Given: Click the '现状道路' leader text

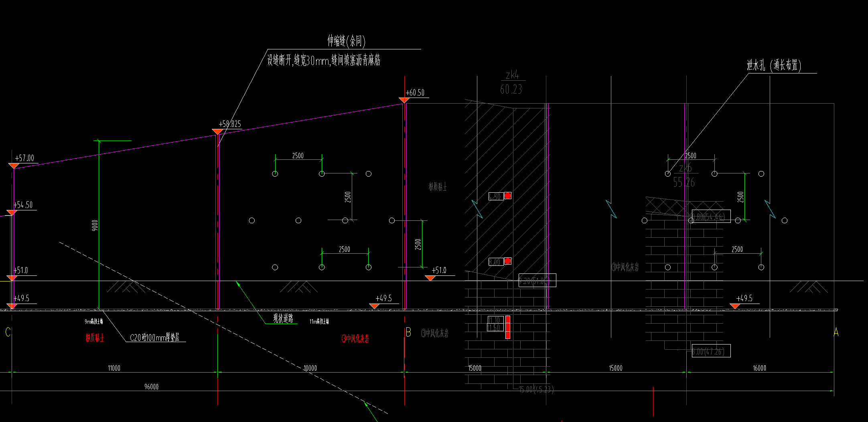Looking at the screenshot, I should pyautogui.click(x=283, y=318).
